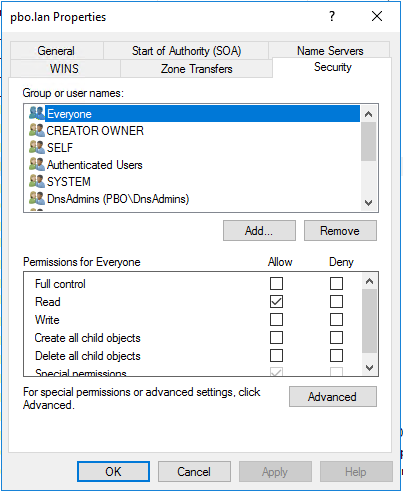
Task: Enable Allow for Full control
Action: click(x=276, y=284)
